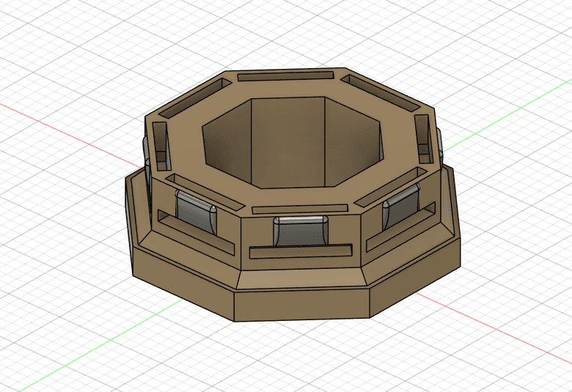Select the gray clip on the model's front-center face

coord(301,231)
